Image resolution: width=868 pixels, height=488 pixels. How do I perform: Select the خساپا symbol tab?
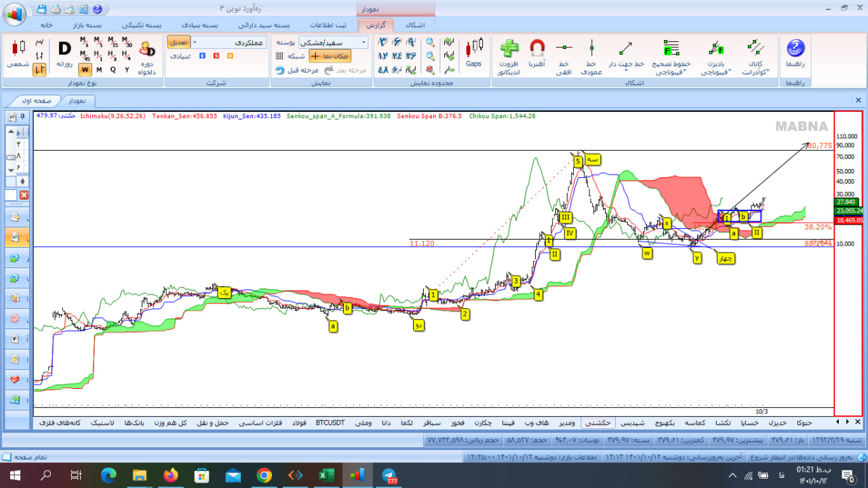(x=749, y=423)
